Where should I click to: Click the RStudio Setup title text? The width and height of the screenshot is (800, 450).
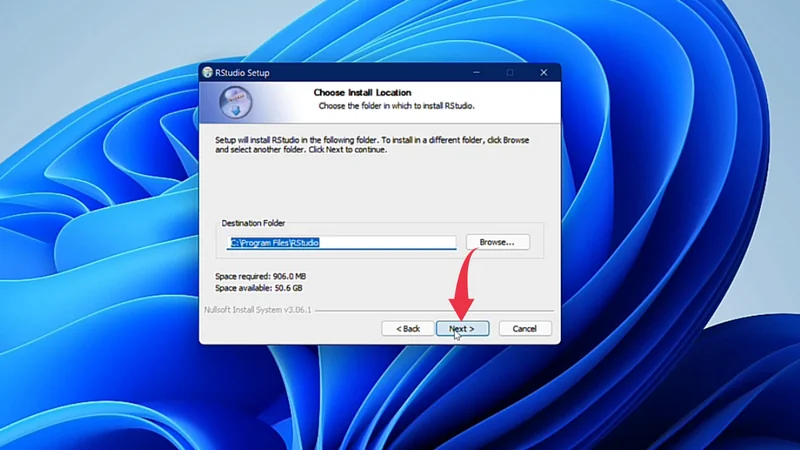pos(242,73)
